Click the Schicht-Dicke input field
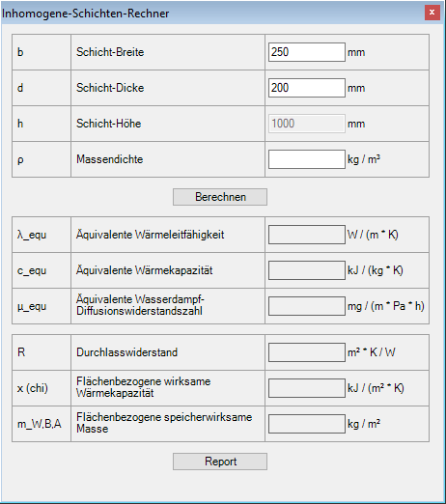446x504 pixels. [x=307, y=88]
